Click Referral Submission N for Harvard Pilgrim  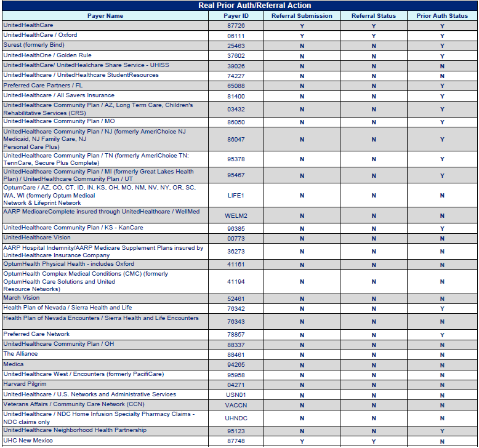tap(302, 385)
